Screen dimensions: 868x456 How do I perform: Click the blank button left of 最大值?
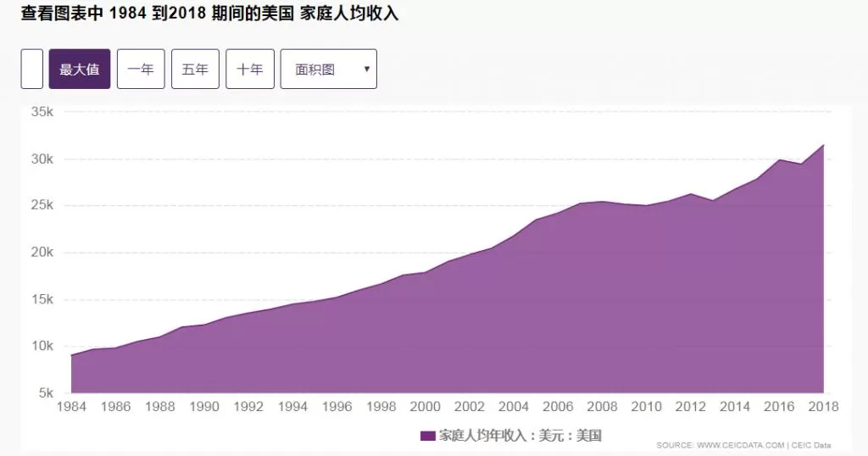tap(31, 70)
